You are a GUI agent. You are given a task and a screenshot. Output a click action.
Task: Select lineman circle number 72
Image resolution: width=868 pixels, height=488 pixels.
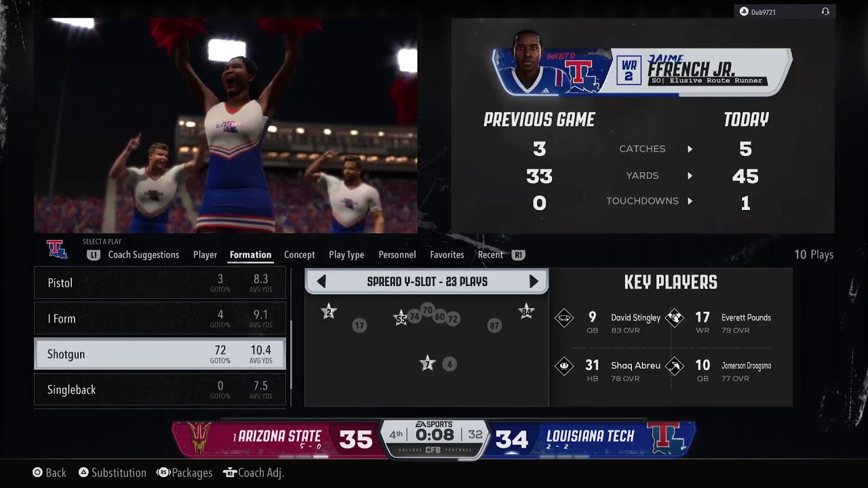tap(453, 319)
